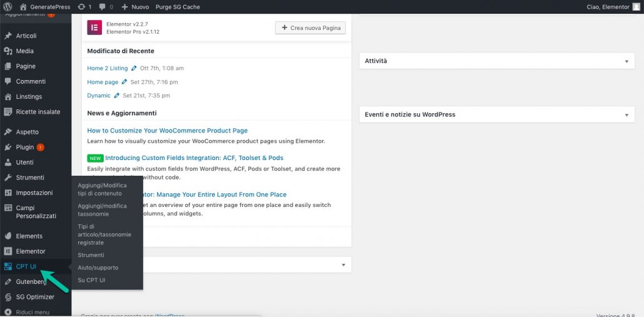Click Purge SG Cache in admin bar

[178, 6]
